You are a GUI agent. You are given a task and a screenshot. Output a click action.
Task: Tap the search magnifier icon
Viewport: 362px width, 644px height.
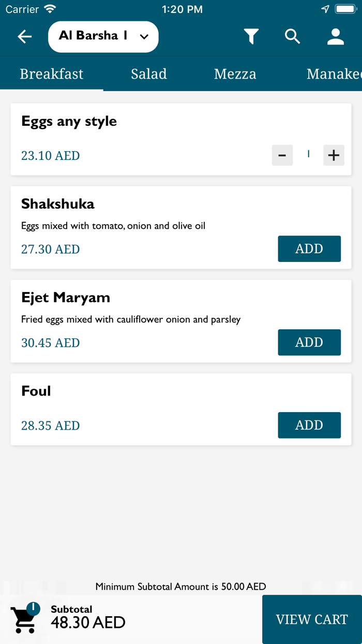click(x=293, y=37)
